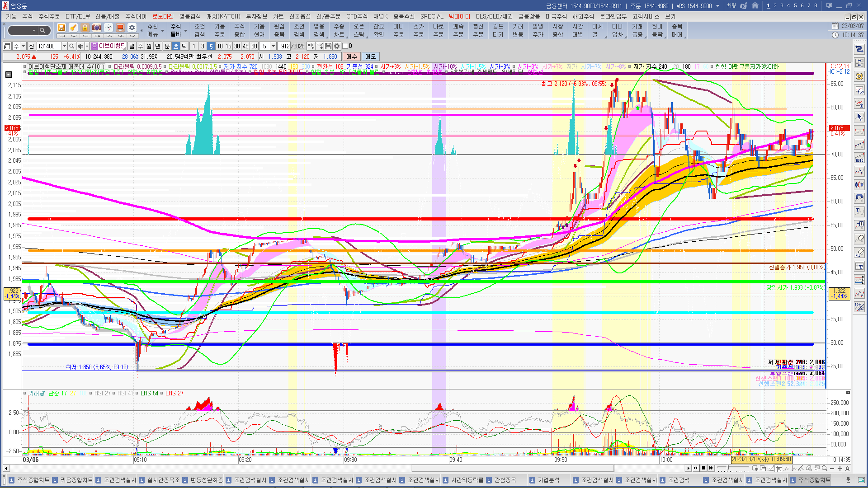The width and height of the screenshot is (868, 488).
Task: Expand the interval value 5 combo box
Action: tap(273, 46)
